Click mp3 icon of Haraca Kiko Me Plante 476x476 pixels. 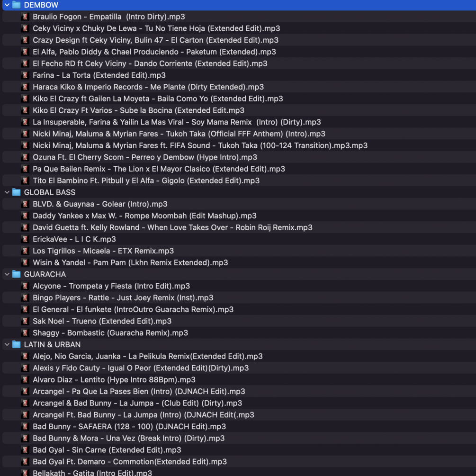(25, 87)
